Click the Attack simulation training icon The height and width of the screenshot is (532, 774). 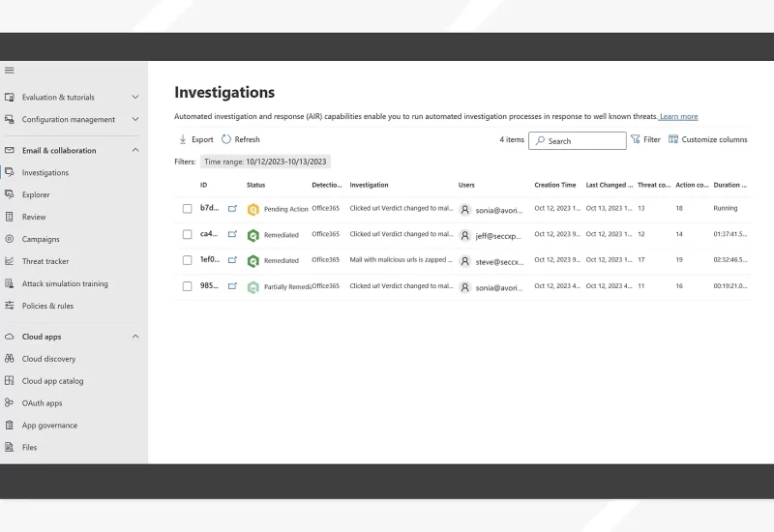[x=10, y=283]
